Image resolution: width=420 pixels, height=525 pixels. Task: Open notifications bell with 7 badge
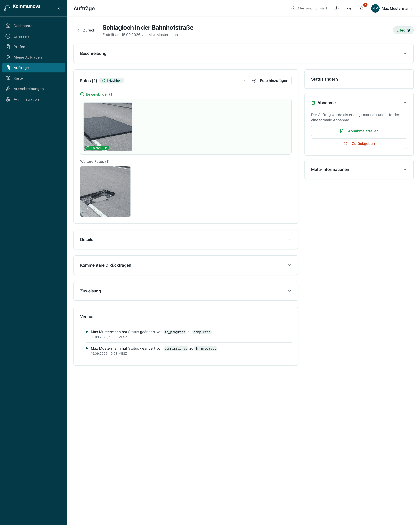(x=362, y=8)
